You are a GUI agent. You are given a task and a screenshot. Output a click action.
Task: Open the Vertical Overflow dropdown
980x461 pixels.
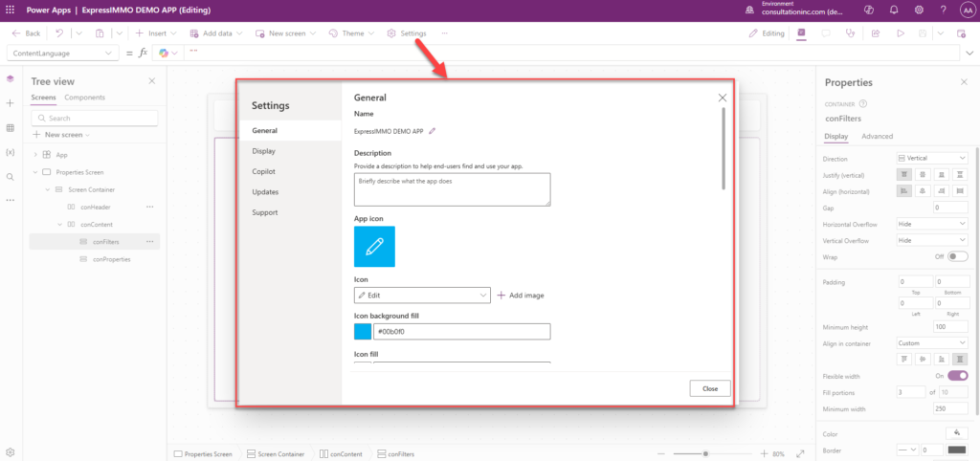click(x=932, y=240)
